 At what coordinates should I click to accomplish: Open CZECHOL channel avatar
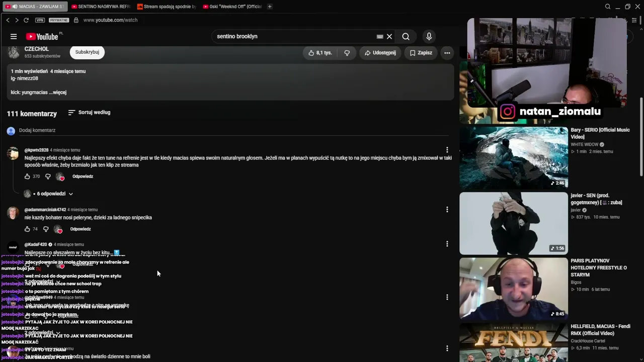click(x=14, y=52)
